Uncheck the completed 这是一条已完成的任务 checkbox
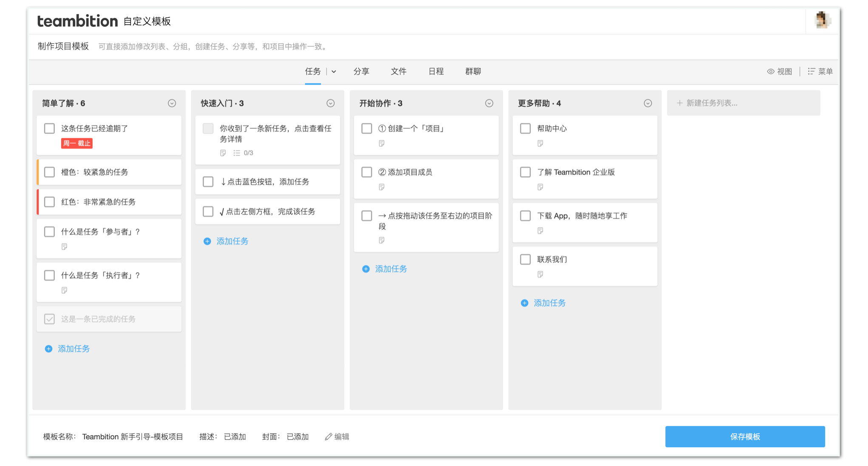The image size is (868, 466). click(x=50, y=319)
